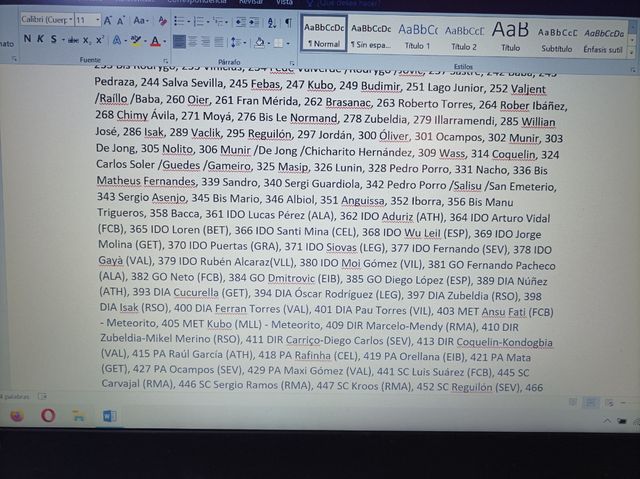Image resolution: width=640 pixels, height=479 pixels.
Task: Toggle italic (K) formatting
Action: click(x=40, y=40)
